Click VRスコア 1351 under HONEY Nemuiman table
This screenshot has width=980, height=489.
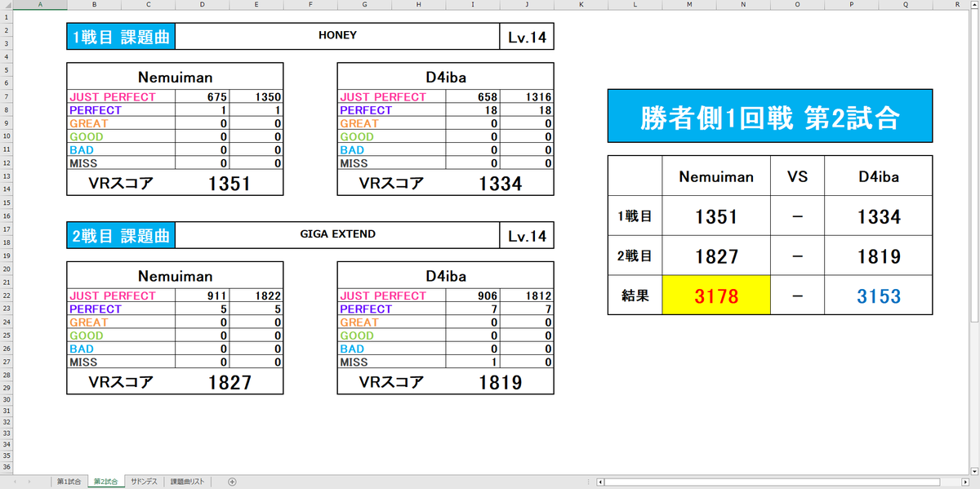(229, 183)
